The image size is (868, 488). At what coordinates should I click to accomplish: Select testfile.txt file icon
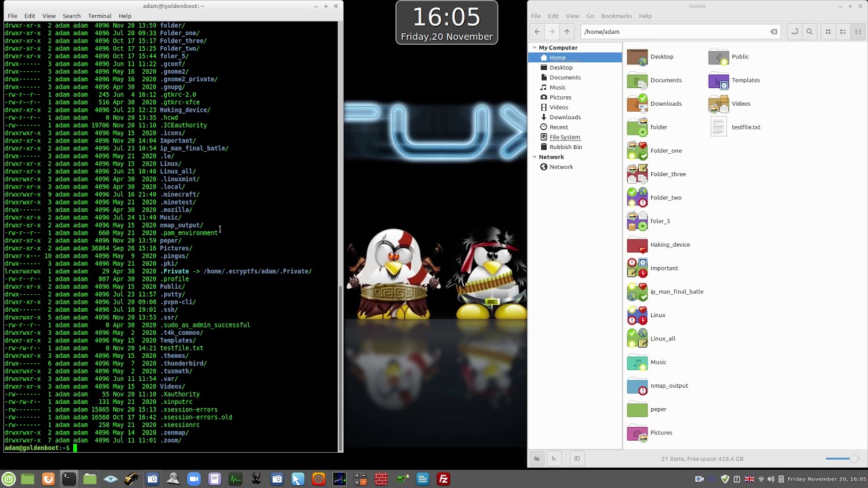click(x=719, y=127)
